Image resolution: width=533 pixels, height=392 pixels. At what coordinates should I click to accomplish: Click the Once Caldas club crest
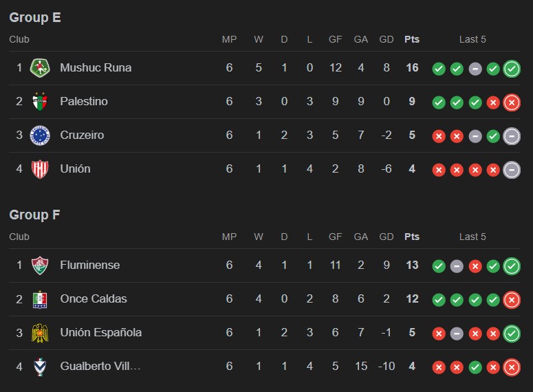click(40, 299)
